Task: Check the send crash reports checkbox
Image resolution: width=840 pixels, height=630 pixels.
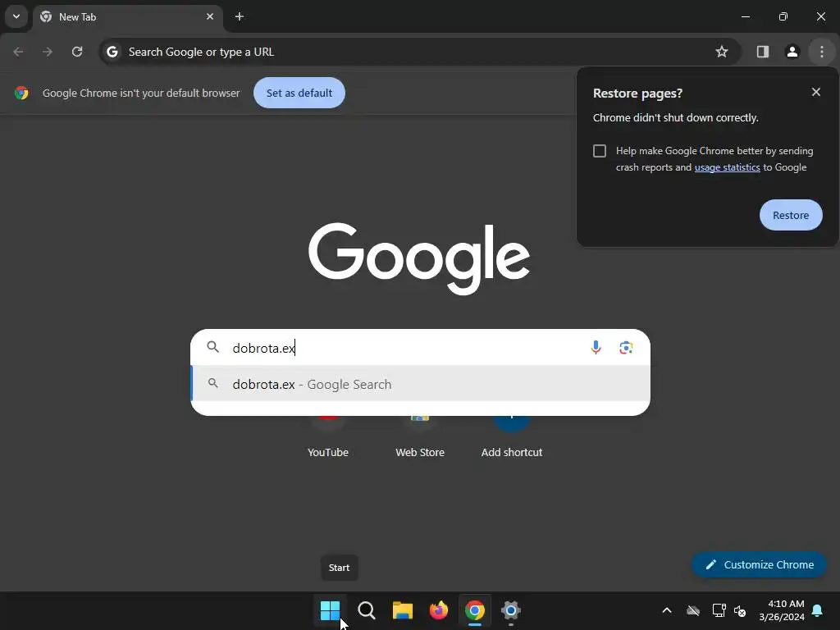Action: point(600,151)
